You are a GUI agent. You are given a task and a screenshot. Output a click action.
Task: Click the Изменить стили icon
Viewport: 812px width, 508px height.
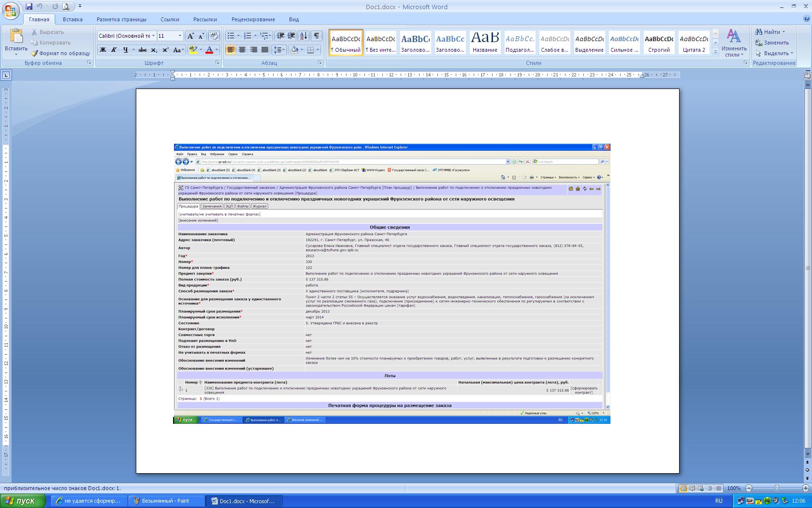point(734,37)
